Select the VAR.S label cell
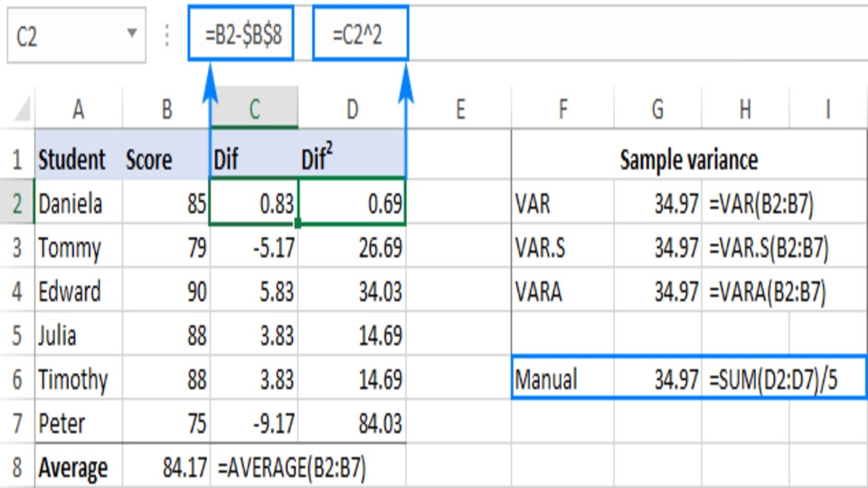 click(562, 247)
